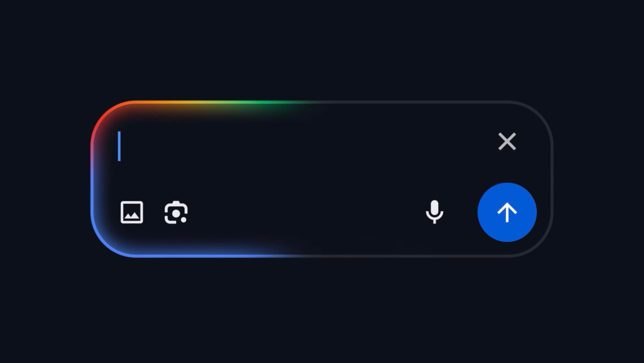
Task: Send the prompt via the white arrow
Action: click(x=507, y=212)
